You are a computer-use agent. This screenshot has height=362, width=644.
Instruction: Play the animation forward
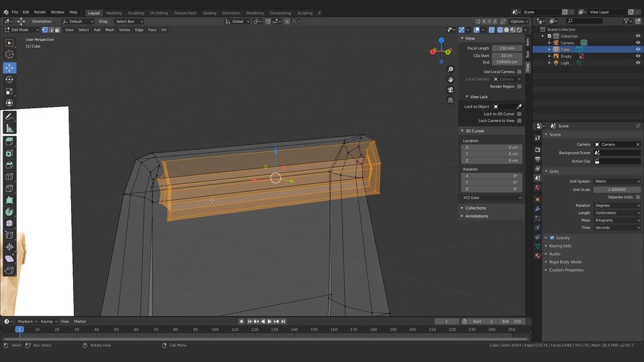tap(269, 322)
